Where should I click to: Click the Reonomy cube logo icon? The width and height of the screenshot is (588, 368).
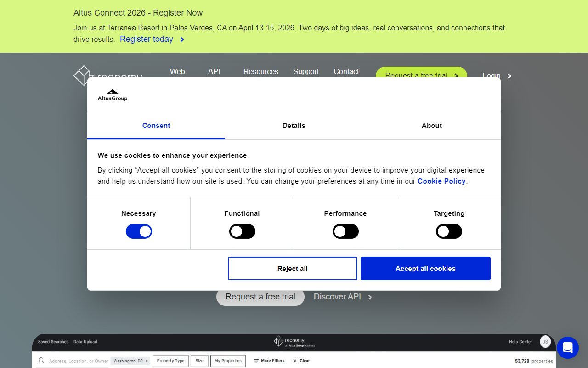[83, 75]
